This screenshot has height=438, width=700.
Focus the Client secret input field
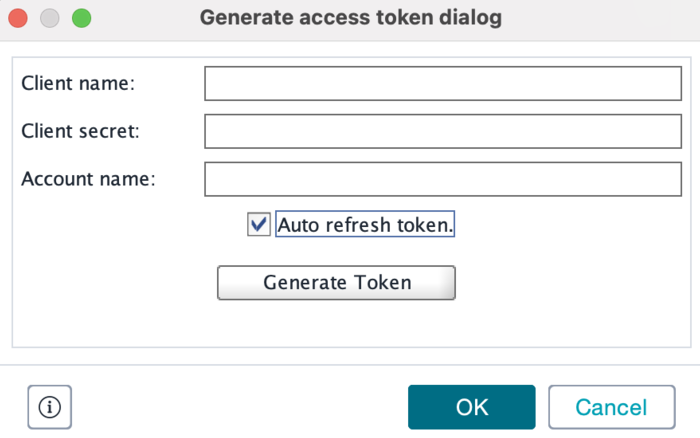point(442,131)
